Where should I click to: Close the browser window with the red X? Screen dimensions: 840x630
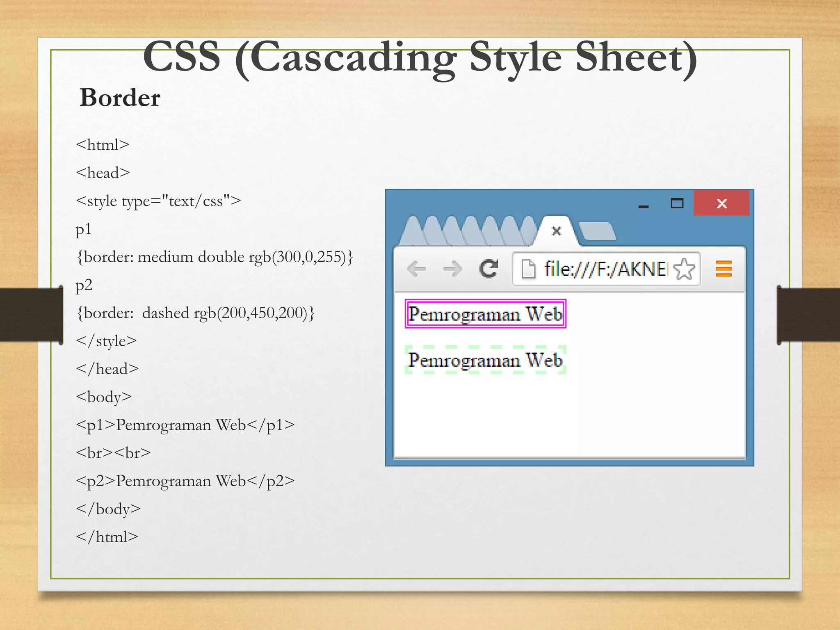[721, 203]
